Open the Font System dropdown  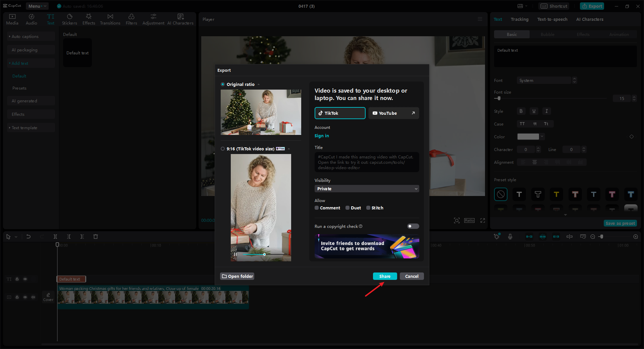(544, 80)
